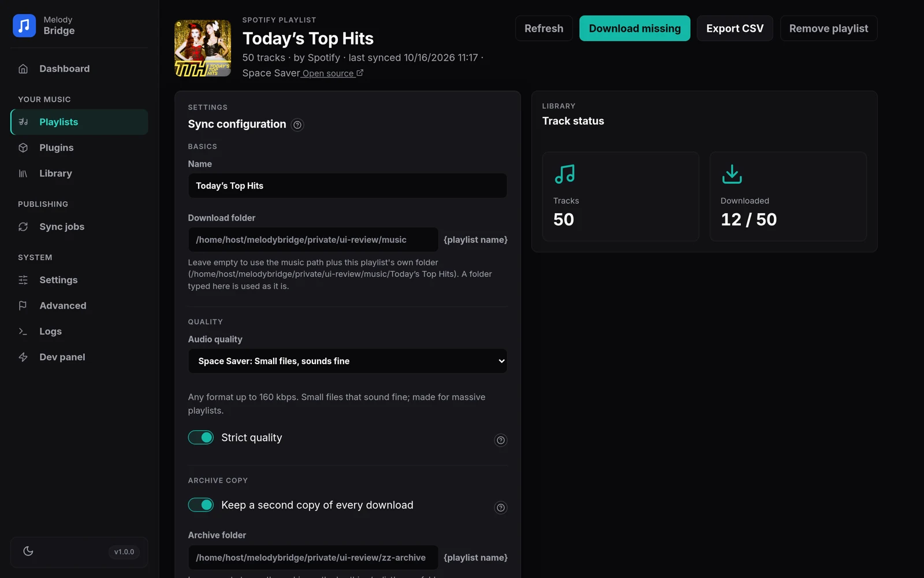This screenshot has width=924, height=578.
Task: Click the v1.0.0 version badge
Action: [x=124, y=552]
